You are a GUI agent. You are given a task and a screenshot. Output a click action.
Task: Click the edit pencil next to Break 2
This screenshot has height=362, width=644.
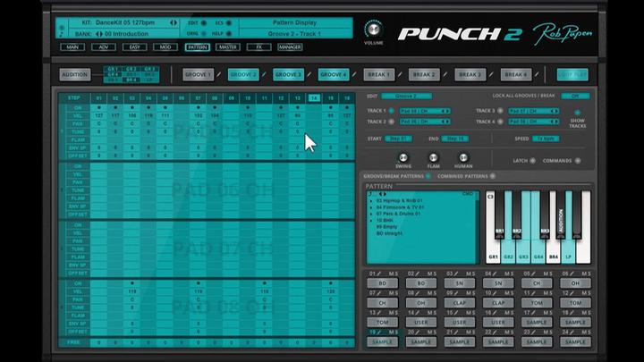pyautogui.click(x=445, y=75)
